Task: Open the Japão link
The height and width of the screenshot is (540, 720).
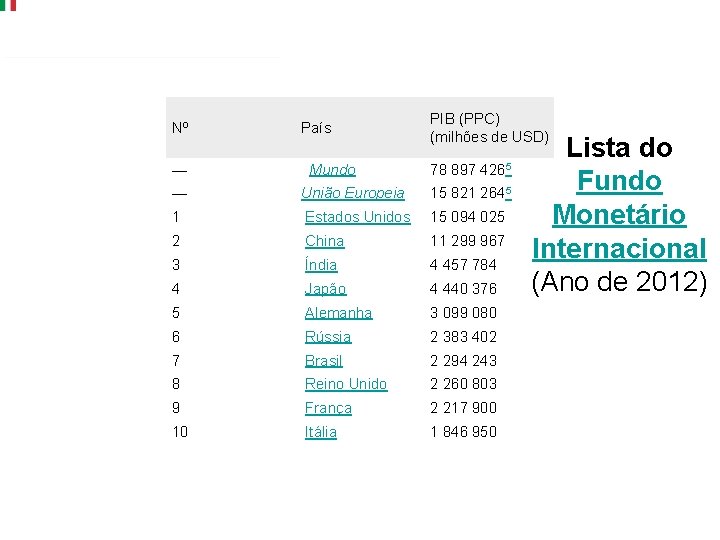Action: pos(325,289)
